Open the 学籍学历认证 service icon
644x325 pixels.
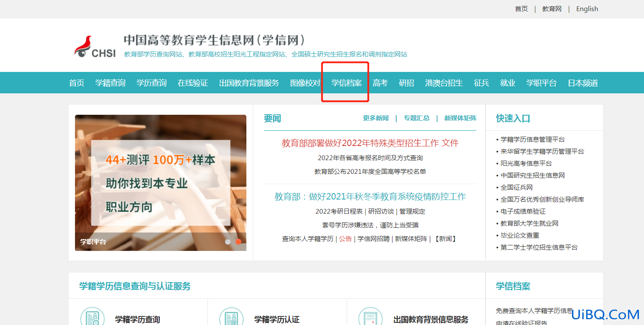(231, 317)
